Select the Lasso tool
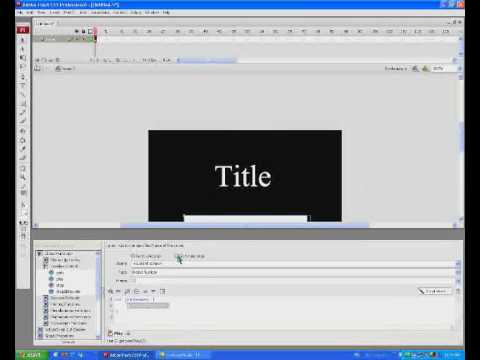 click(23, 67)
